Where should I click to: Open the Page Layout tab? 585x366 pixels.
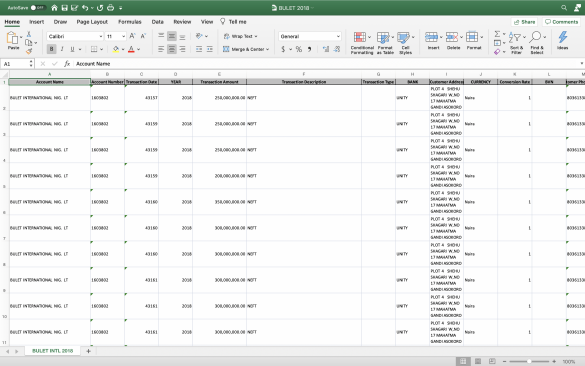click(92, 22)
